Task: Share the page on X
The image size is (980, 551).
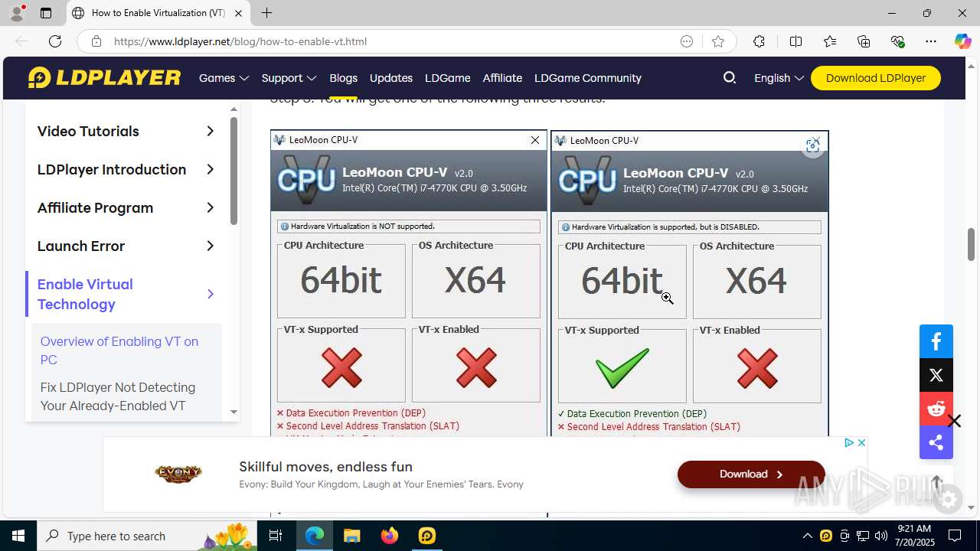Action: [936, 375]
